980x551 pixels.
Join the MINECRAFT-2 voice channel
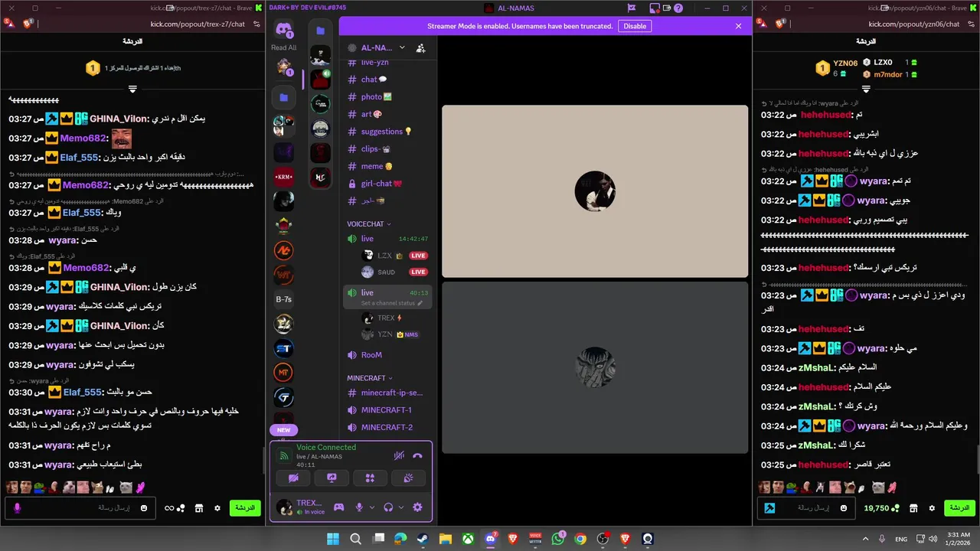coord(387,427)
